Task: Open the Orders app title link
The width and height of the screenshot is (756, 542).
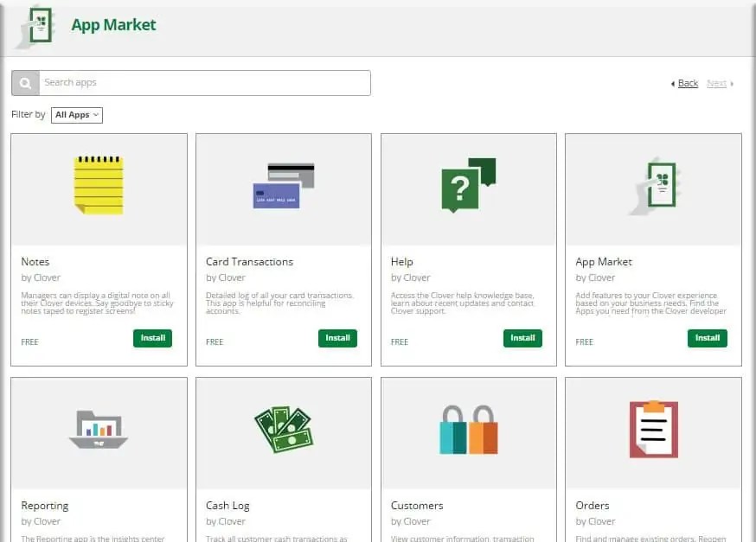Action: point(594,506)
